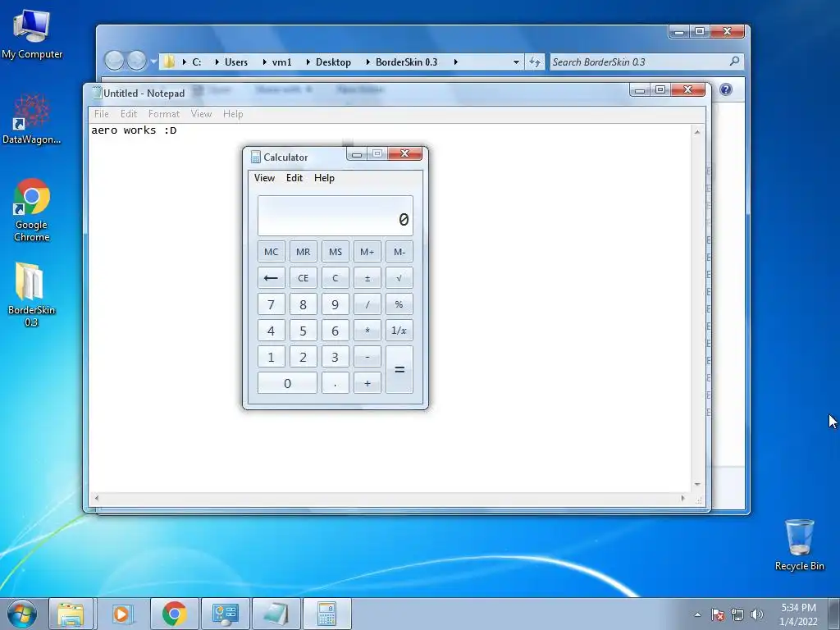Click the MR memory recall key

pos(304,252)
